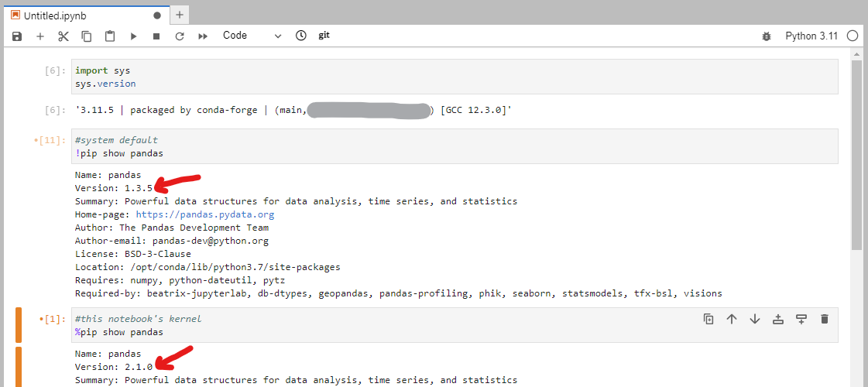The image size is (868, 387).
Task: Insert a new cell below with plus icon
Action: tap(39, 36)
